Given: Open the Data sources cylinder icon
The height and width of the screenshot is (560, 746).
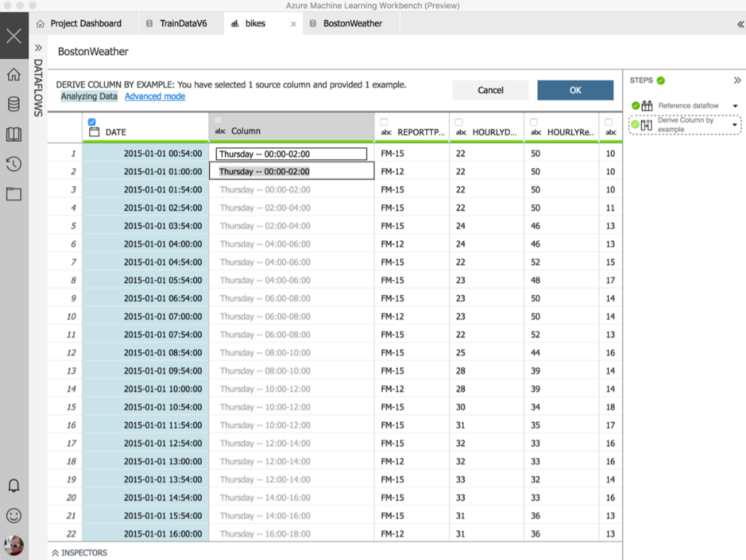Looking at the screenshot, I should point(13,105).
